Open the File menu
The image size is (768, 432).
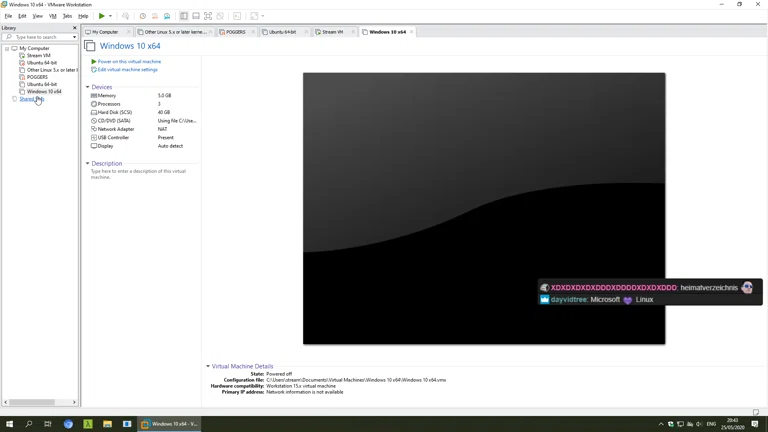(8, 16)
